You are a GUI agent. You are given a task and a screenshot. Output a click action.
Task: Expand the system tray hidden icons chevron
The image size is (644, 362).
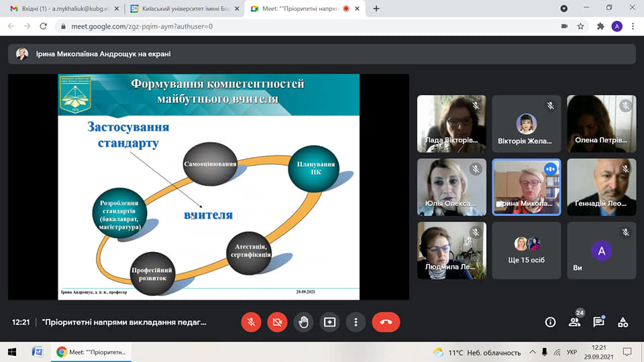tap(532, 352)
